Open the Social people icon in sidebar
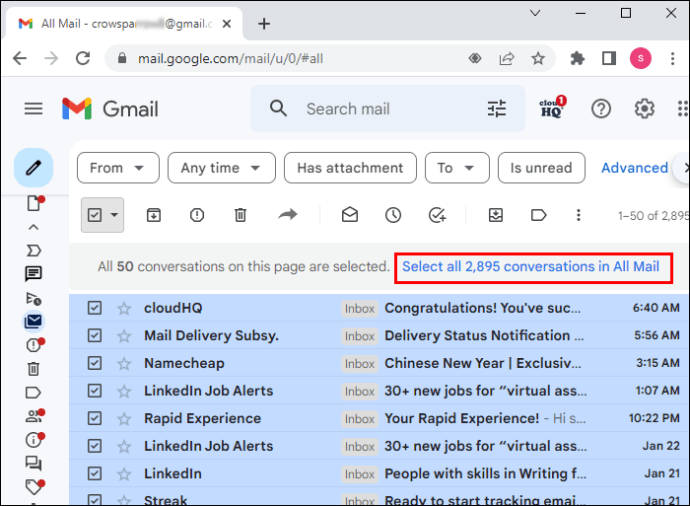This screenshot has height=506, width=690. (x=34, y=416)
